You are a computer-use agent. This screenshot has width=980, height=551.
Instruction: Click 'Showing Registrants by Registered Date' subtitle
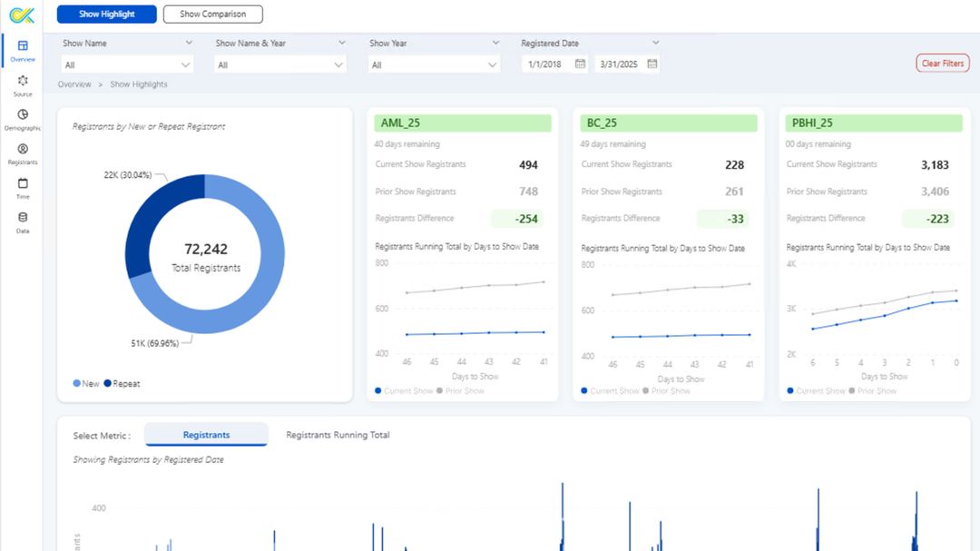(x=148, y=459)
